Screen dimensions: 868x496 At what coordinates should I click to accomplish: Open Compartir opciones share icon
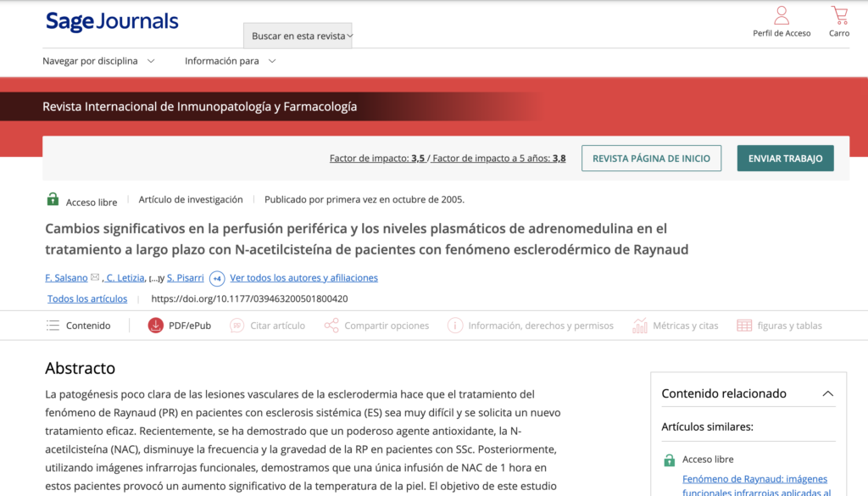pyautogui.click(x=331, y=326)
